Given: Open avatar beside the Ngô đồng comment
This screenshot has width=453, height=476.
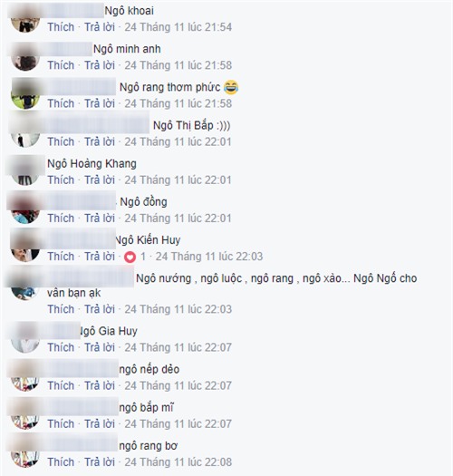Looking at the screenshot, I should 25,212.
